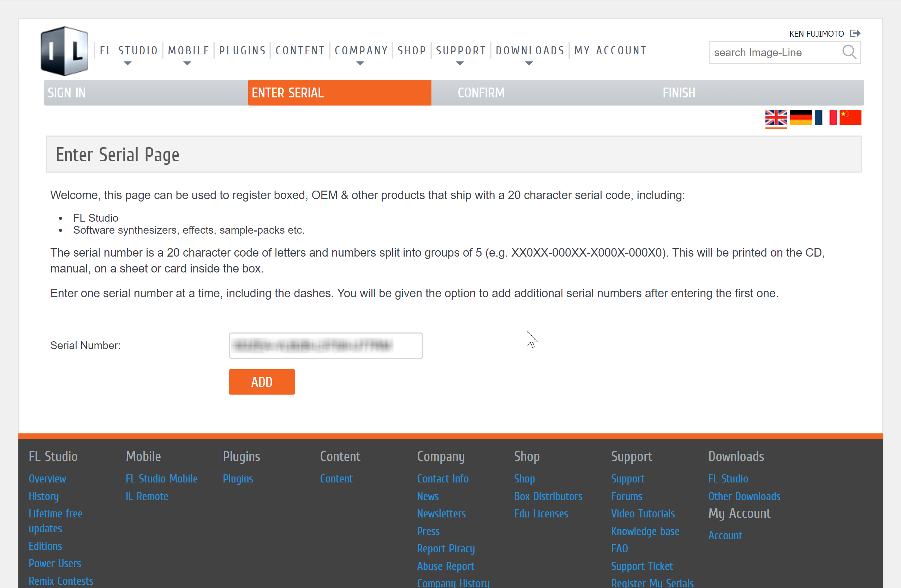Expand the Downloads menu arrow
Viewport: 901px width, 588px height.
click(529, 64)
